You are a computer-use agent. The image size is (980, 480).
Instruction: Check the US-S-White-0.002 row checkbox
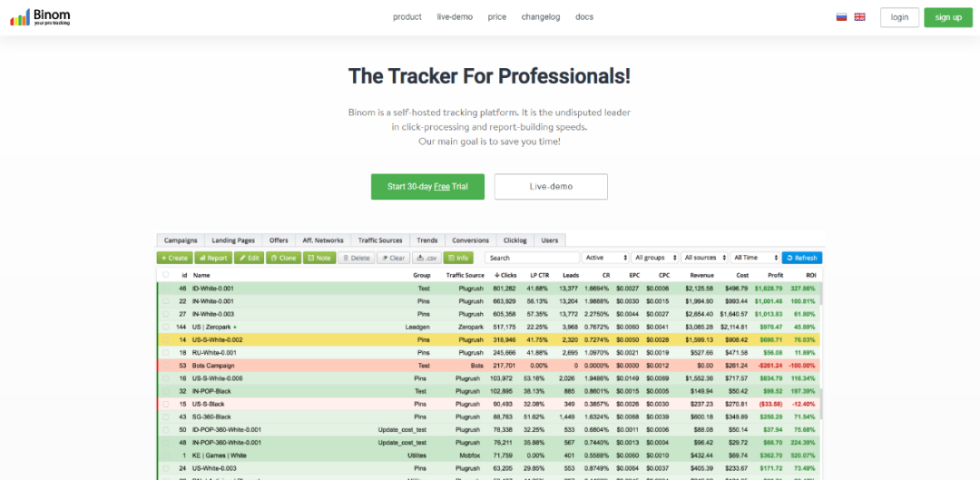click(x=166, y=339)
